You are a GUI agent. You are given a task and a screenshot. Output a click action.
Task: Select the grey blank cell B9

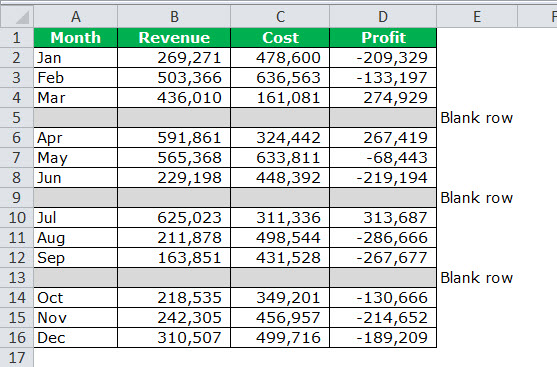(x=174, y=198)
